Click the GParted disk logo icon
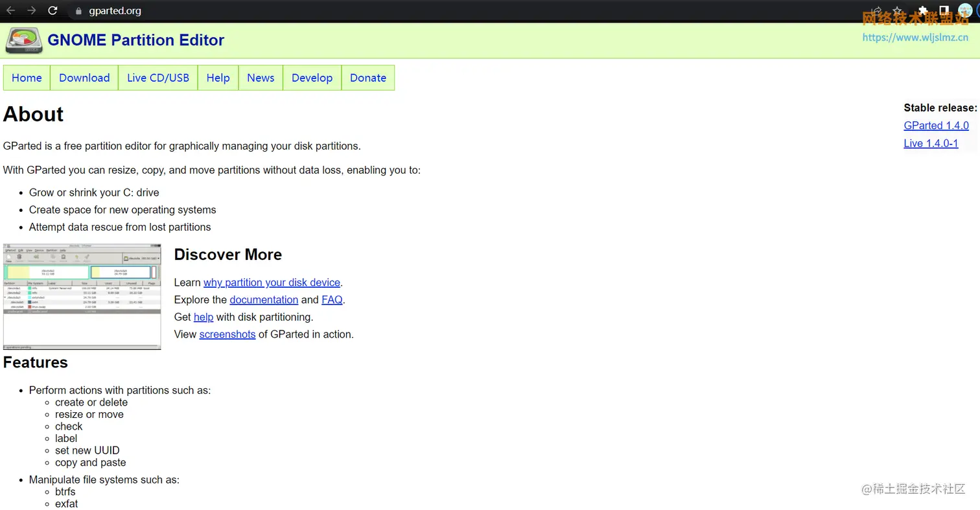 point(24,40)
